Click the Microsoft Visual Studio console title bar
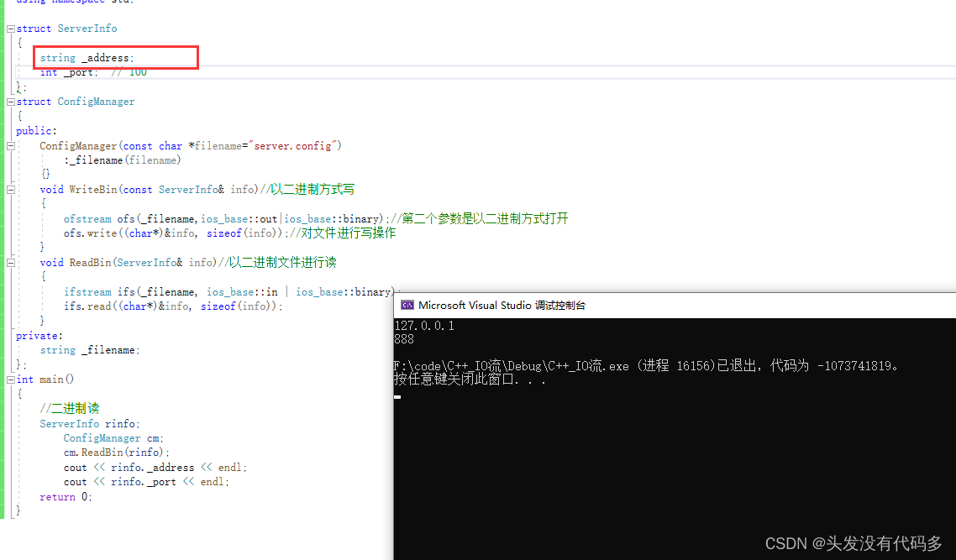 point(672,306)
